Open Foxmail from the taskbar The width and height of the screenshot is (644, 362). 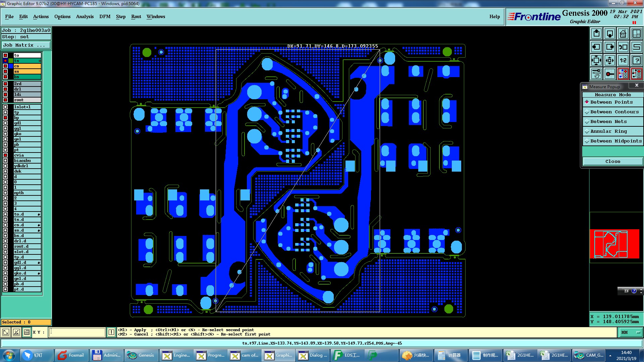(71, 355)
